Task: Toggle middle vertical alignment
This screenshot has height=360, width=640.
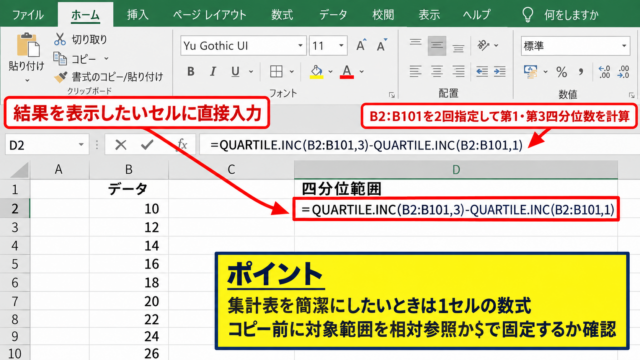Action: pyautogui.click(x=437, y=46)
